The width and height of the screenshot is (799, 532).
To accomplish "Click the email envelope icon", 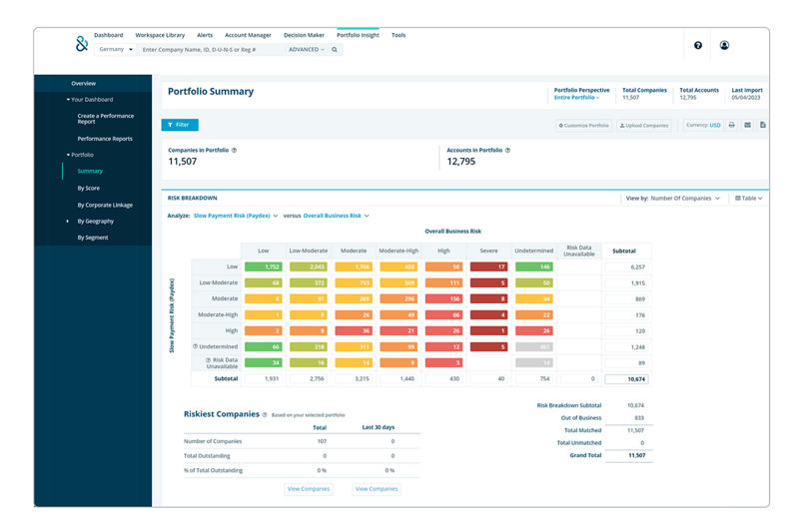I will tap(747, 126).
